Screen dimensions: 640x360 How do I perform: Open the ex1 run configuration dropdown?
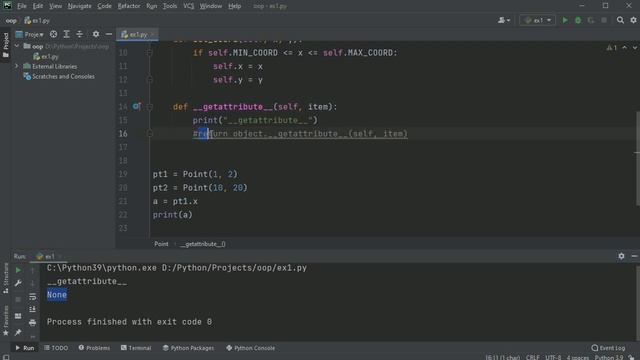pos(538,20)
